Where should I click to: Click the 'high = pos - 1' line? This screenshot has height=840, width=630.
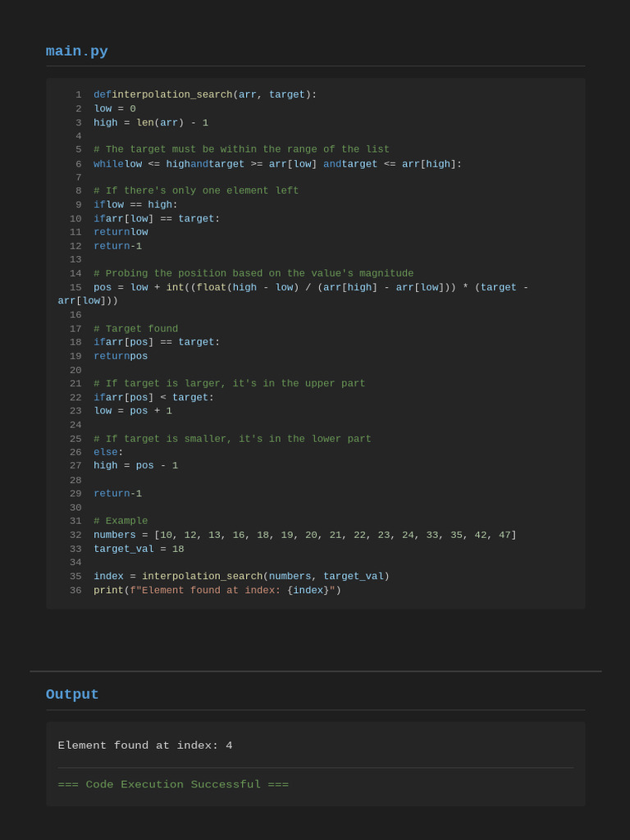[x=135, y=466]
